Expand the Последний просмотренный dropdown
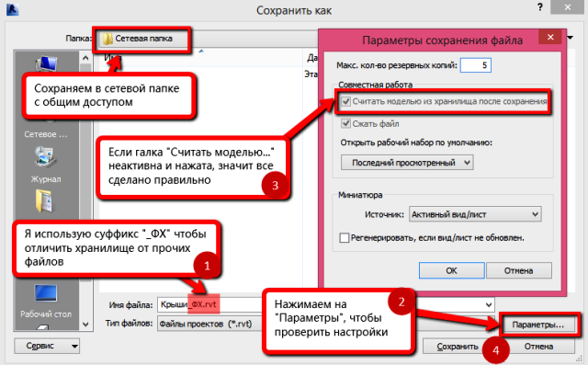The image size is (588, 365). (x=407, y=163)
